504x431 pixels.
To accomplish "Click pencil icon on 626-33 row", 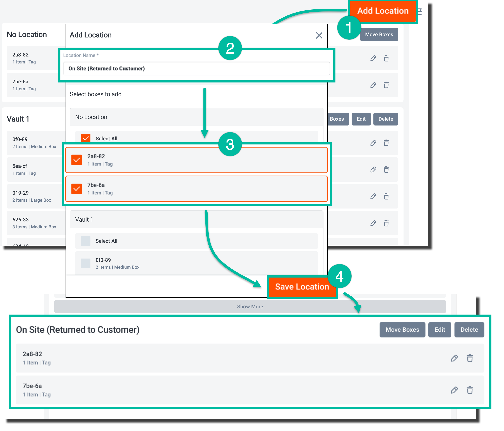I will [x=373, y=223].
